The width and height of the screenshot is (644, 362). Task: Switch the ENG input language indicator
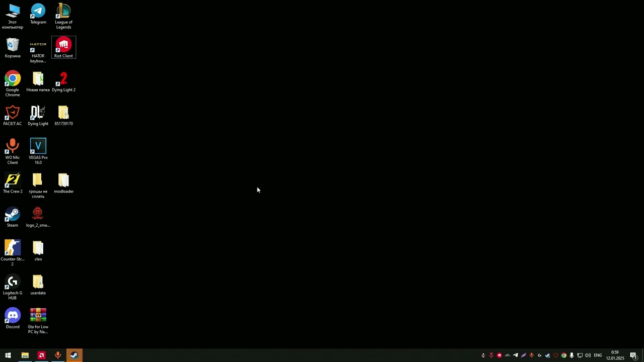(598, 355)
